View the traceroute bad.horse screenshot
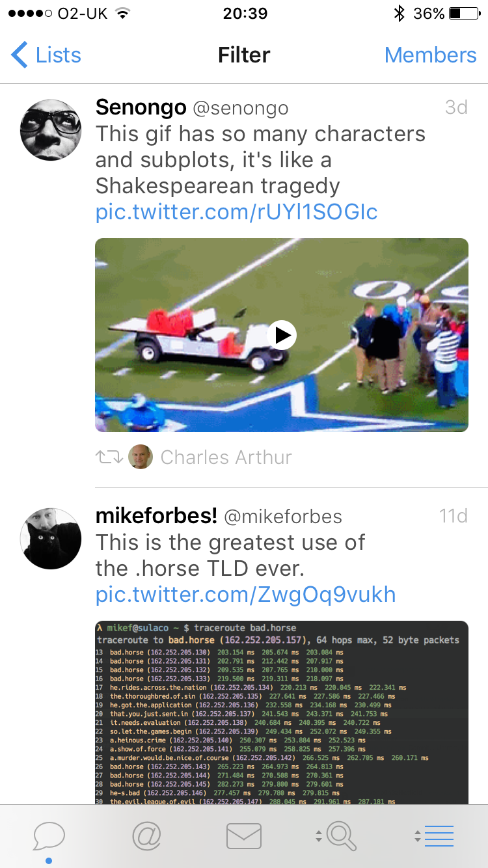This screenshot has width=488, height=868. [x=282, y=712]
